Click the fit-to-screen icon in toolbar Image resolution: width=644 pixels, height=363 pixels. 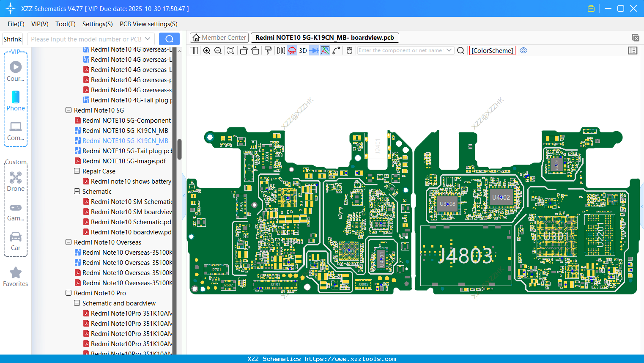(x=231, y=51)
